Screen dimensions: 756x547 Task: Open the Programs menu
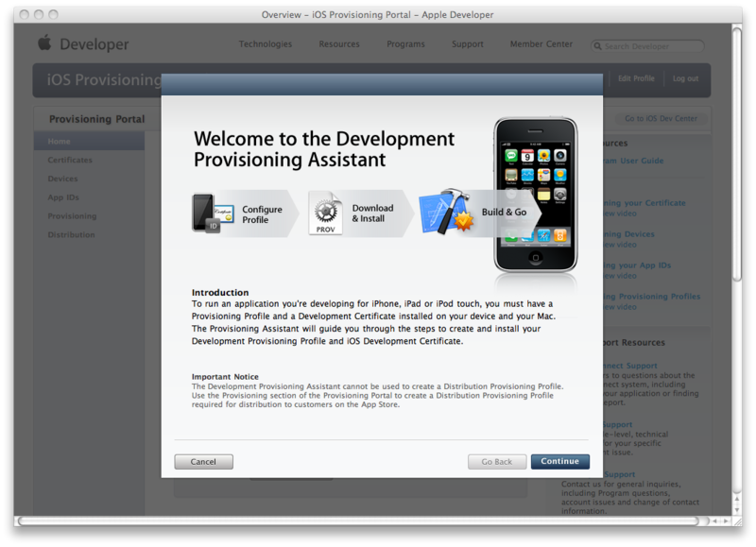(x=405, y=43)
